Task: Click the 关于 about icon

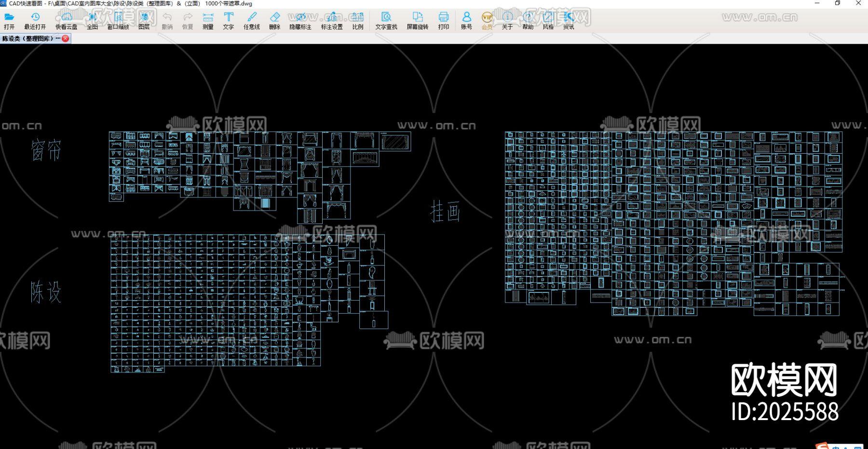Action: click(x=507, y=21)
